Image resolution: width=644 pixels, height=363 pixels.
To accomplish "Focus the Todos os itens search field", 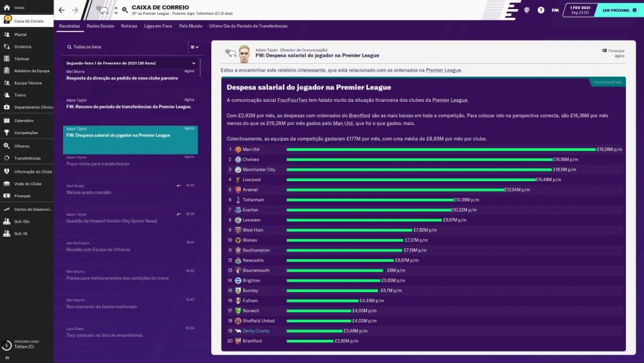I will (x=128, y=47).
